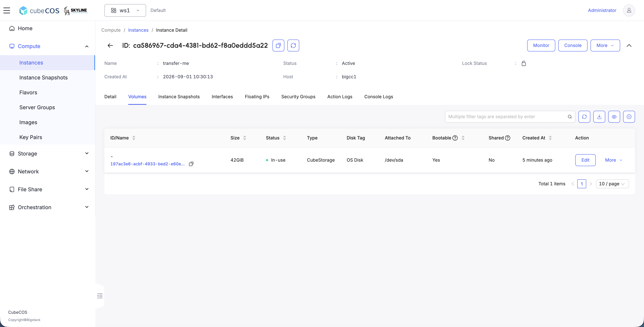Viewport: 644px width, 327px height.
Task: Go to next page arrow
Action: pyautogui.click(x=591, y=184)
